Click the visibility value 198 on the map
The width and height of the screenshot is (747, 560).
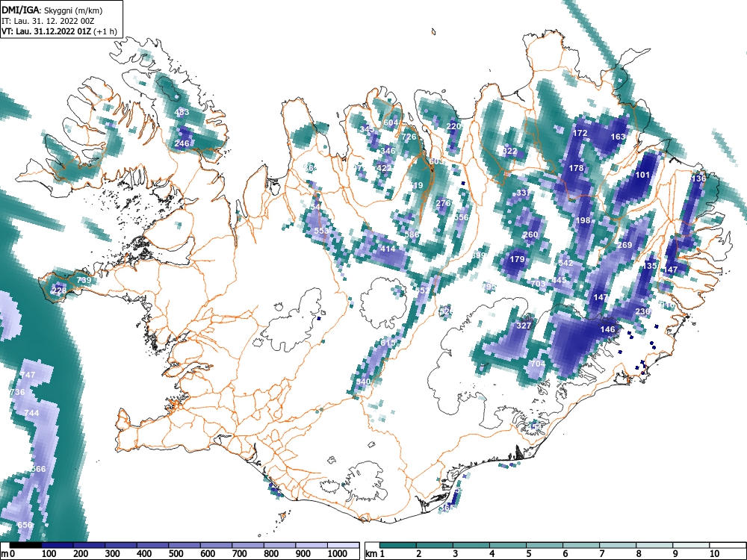tap(583, 220)
